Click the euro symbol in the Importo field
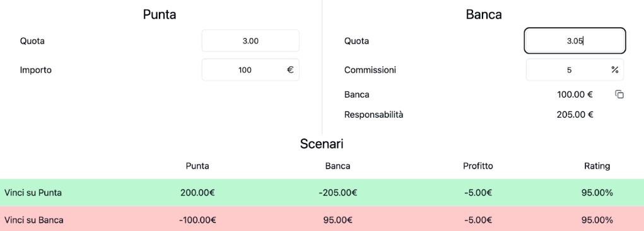Viewport: 644px width, 231px height. [x=290, y=70]
